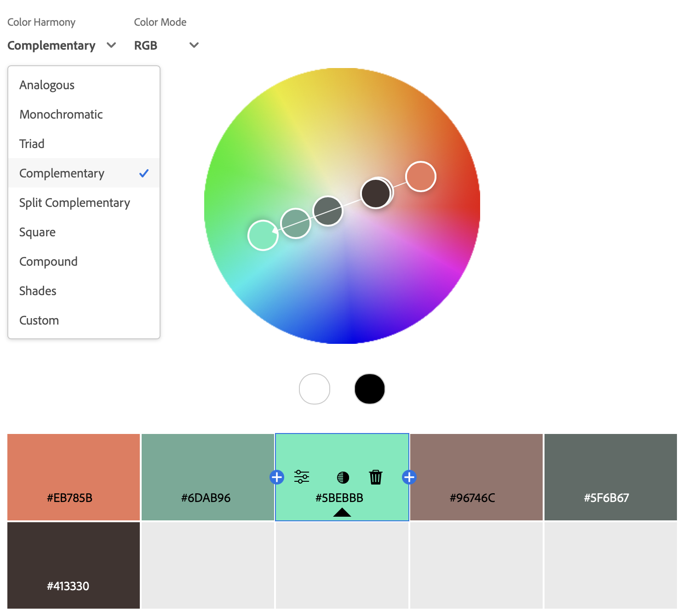
Task: Open color sliders adjustment icon on selected swatch
Action: 302,477
